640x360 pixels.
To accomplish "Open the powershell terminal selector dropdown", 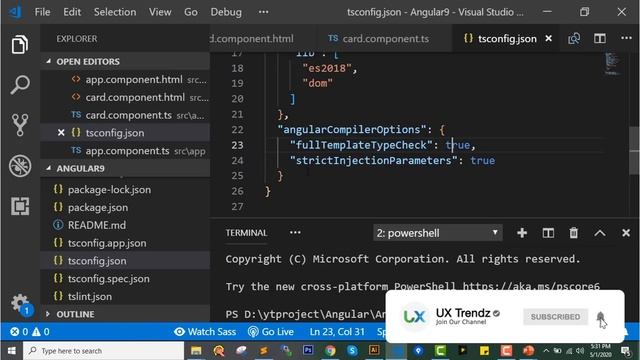I will [x=438, y=233].
